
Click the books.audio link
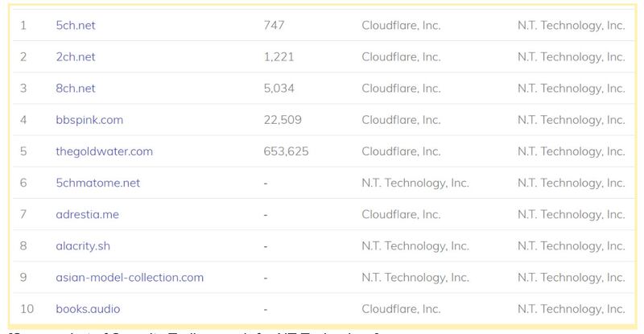point(88,308)
